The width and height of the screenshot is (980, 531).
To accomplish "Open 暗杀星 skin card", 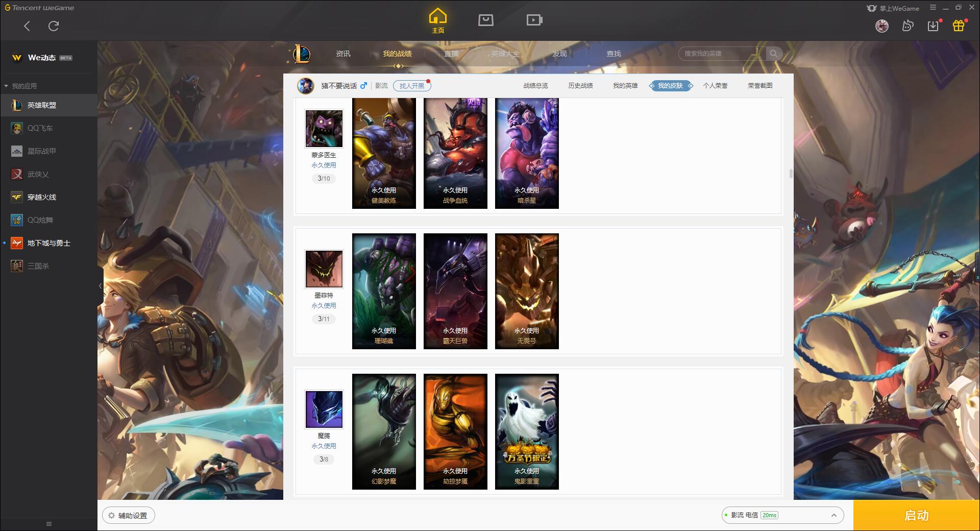I will [x=527, y=153].
